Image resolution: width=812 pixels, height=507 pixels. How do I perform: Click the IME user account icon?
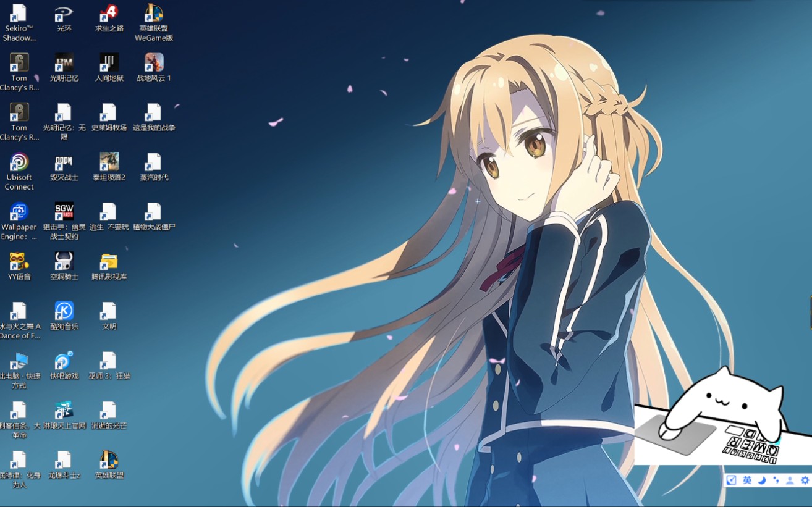(x=790, y=480)
